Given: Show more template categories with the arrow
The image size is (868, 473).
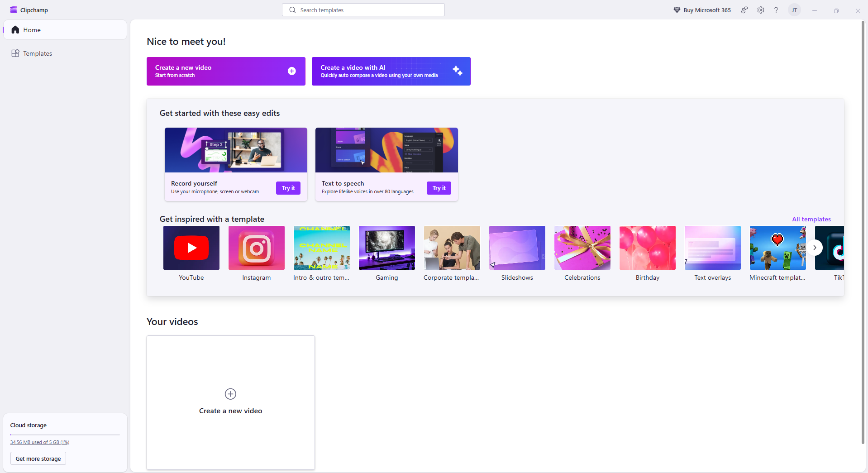Looking at the screenshot, I should [x=815, y=248].
